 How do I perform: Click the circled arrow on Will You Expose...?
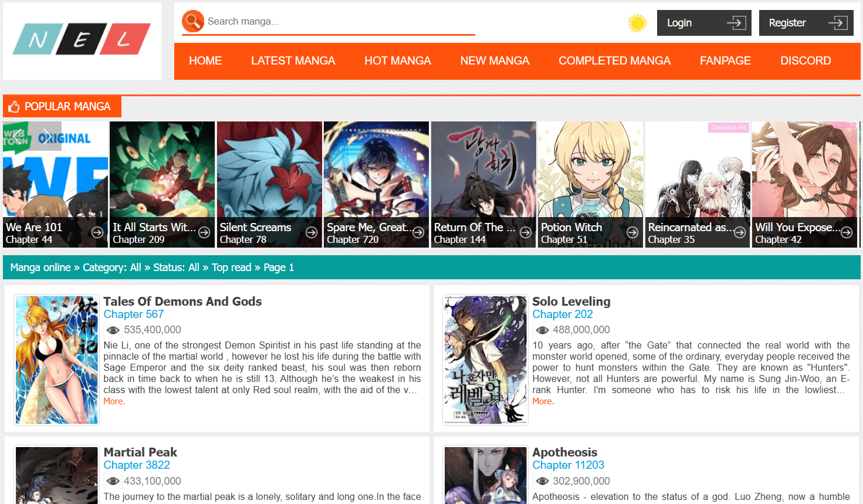coord(847,232)
